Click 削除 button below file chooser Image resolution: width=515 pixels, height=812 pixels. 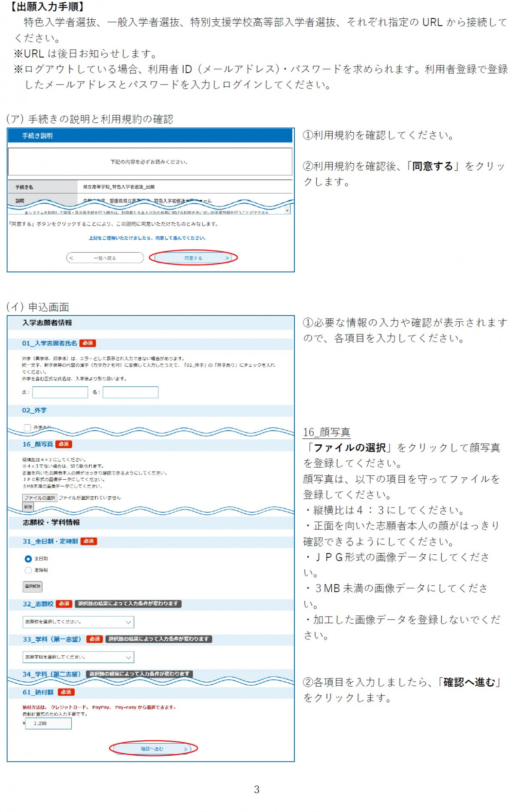[28, 507]
